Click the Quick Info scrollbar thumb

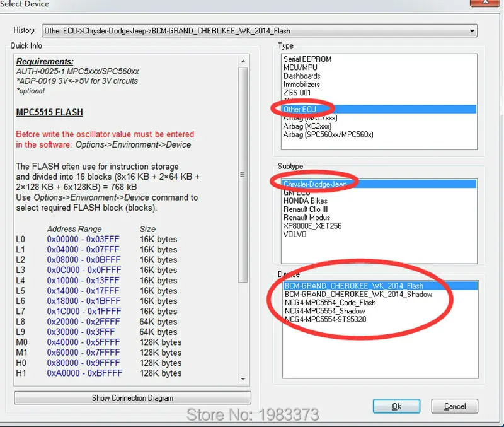click(243, 175)
